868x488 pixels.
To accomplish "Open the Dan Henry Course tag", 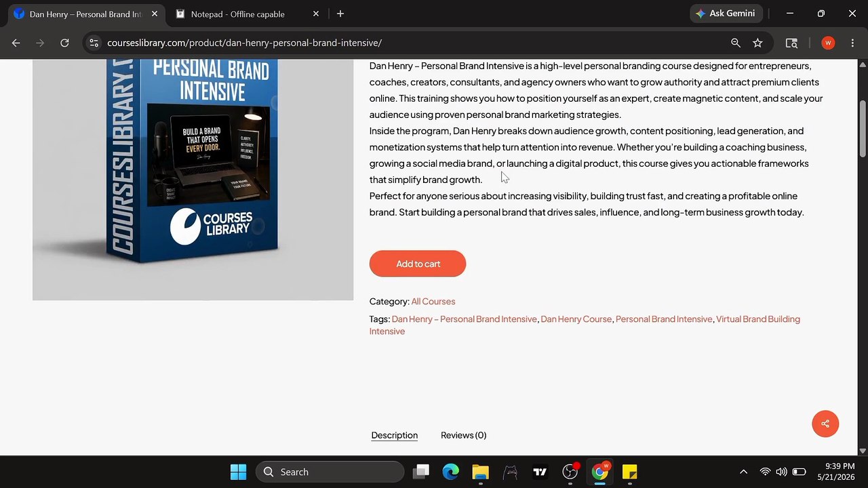I will coord(576,319).
